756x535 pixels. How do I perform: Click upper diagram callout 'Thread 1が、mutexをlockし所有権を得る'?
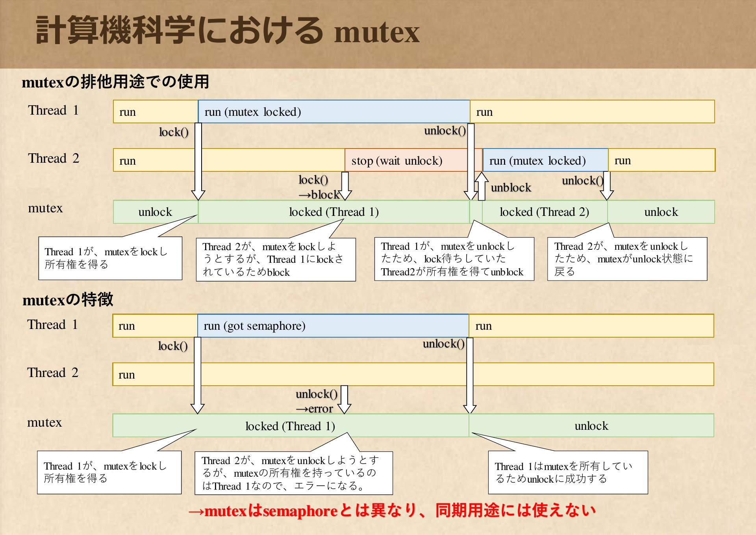(110, 258)
